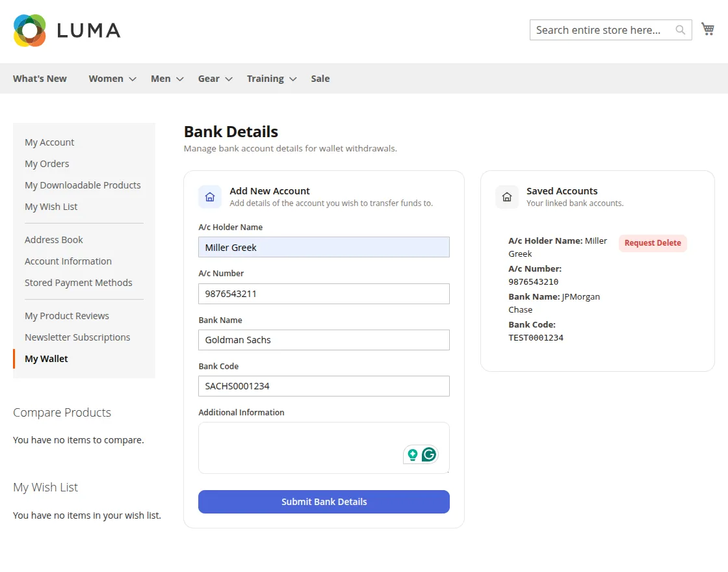Viewport: 728px width, 572px height.
Task: Open Stored Payment Methods link
Action: pyautogui.click(x=79, y=283)
